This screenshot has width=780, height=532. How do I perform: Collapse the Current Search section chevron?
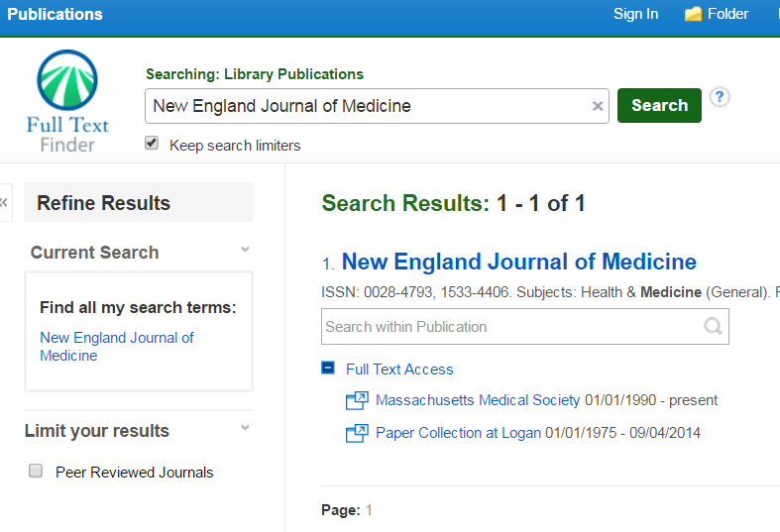pyautogui.click(x=245, y=249)
